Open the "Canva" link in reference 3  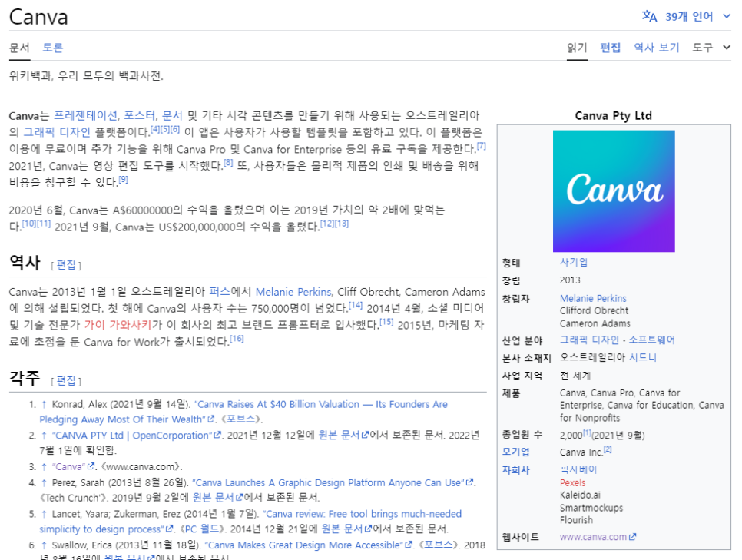(69, 467)
